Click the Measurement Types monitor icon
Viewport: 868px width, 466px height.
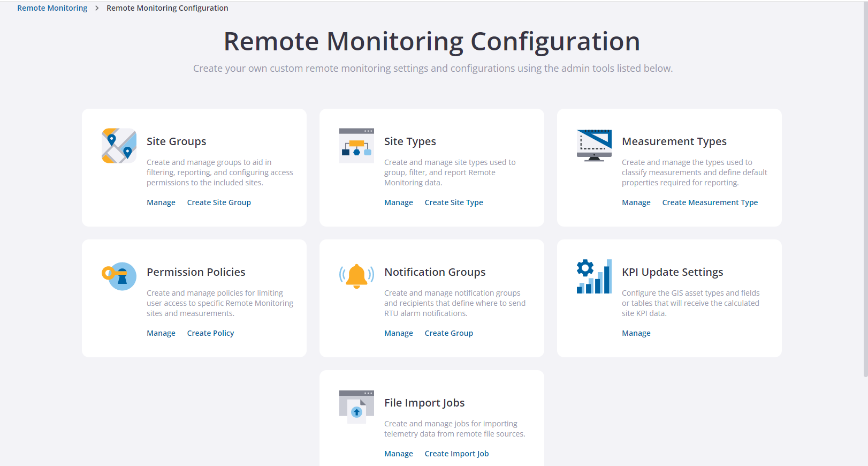pyautogui.click(x=594, y=146)
